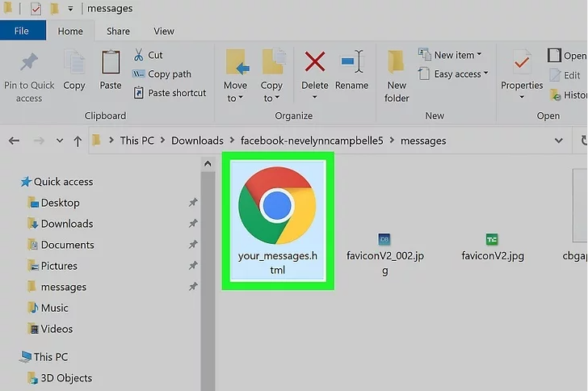Click New folder icon in title bar

click(x=54, y=9)
